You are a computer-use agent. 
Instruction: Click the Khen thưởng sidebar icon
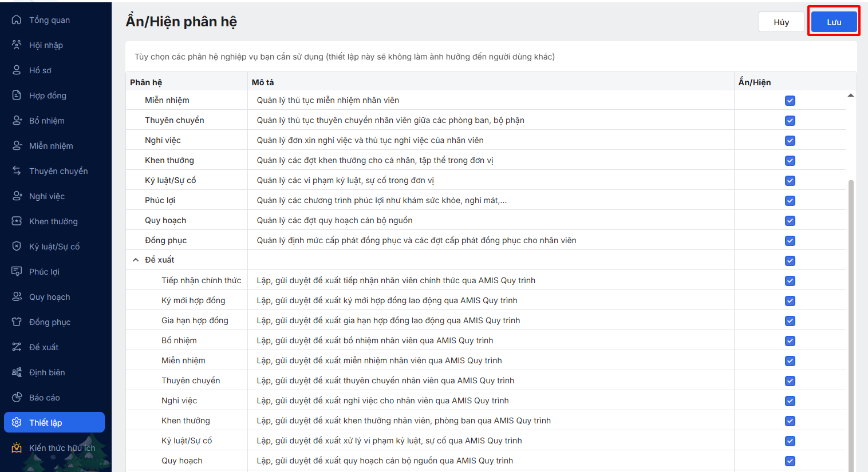click(x=17, y=221)
